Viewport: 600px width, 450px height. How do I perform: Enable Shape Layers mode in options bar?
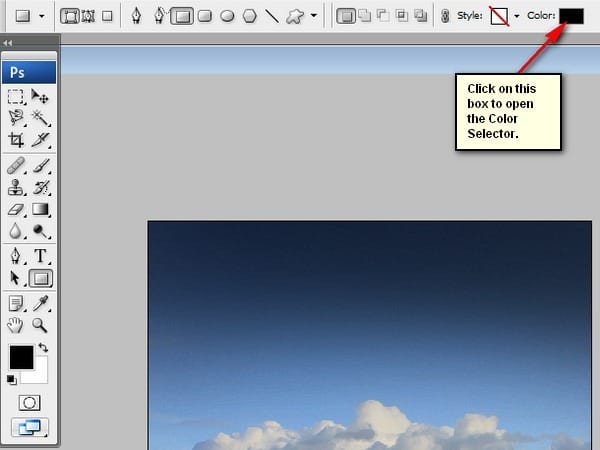(71, 16)
